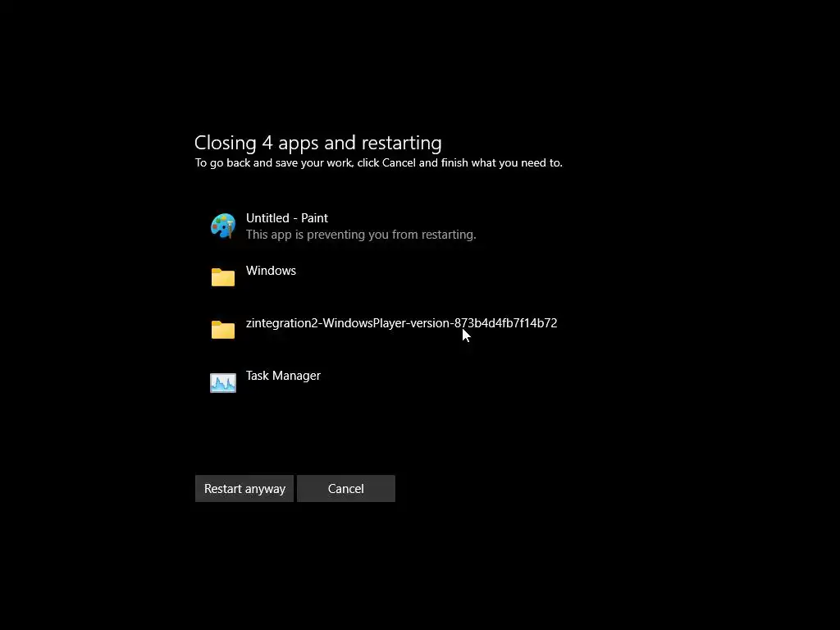Select the 'Untitled - Paint' entry text
The height and width of the screenshot is (630, 840).
coord(286,218)
